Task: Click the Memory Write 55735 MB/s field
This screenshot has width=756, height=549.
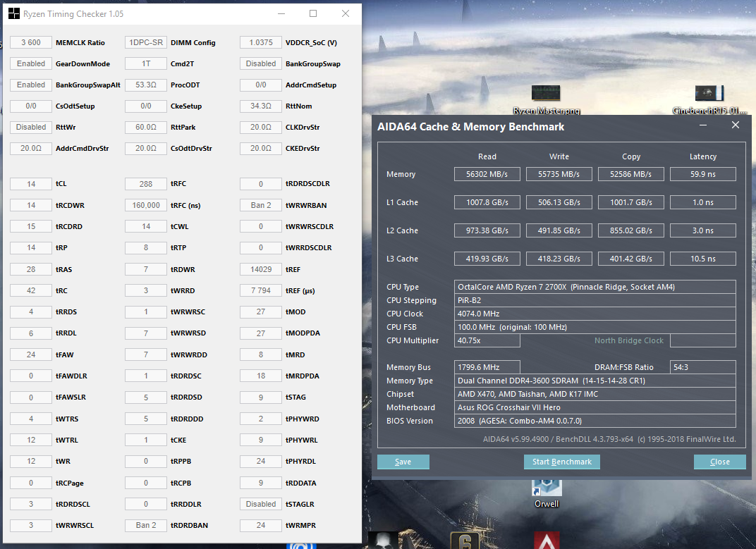Action: (559, 174)
